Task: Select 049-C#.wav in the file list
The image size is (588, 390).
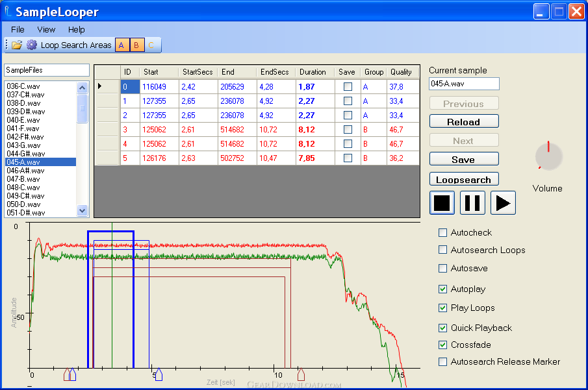Action: point(40,196)
